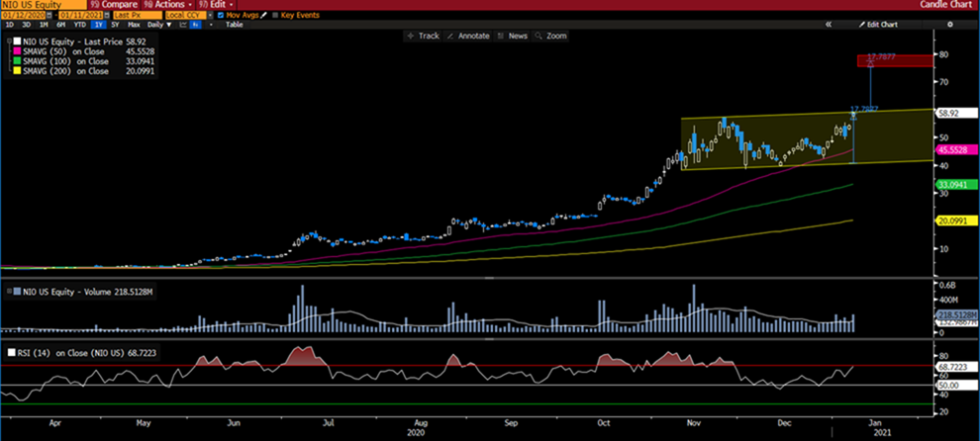Click the start date field 01/12/2020
Viewport: 980px width, 441px height.
(24, 15)
